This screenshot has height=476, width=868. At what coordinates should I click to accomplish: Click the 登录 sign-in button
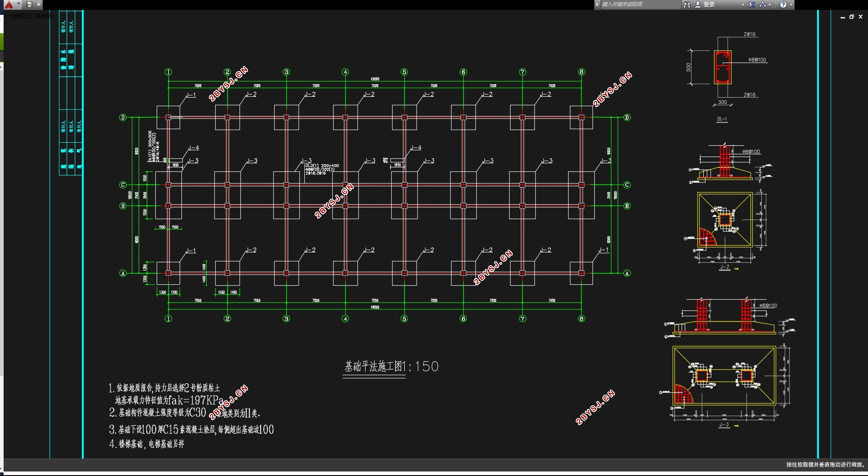pos(709,4)
